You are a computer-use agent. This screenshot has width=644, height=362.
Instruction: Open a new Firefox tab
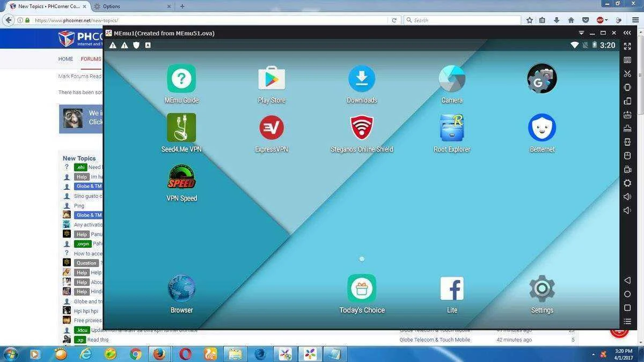(182, 6)
